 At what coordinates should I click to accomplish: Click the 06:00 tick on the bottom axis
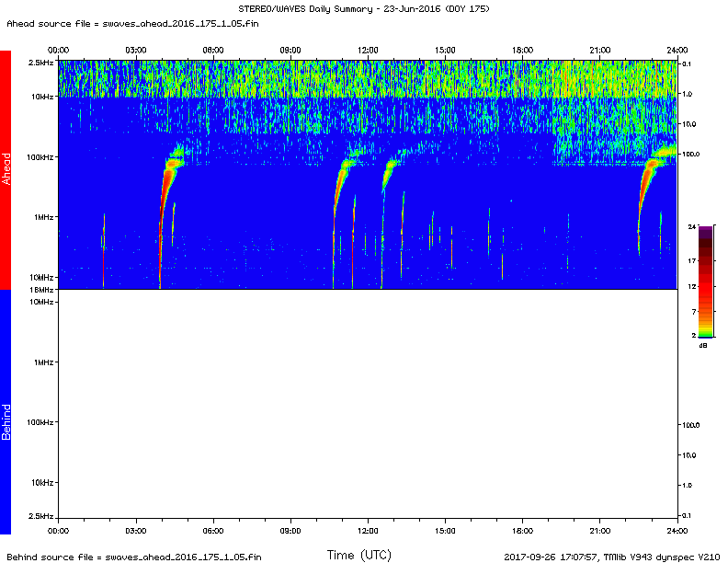212,531
